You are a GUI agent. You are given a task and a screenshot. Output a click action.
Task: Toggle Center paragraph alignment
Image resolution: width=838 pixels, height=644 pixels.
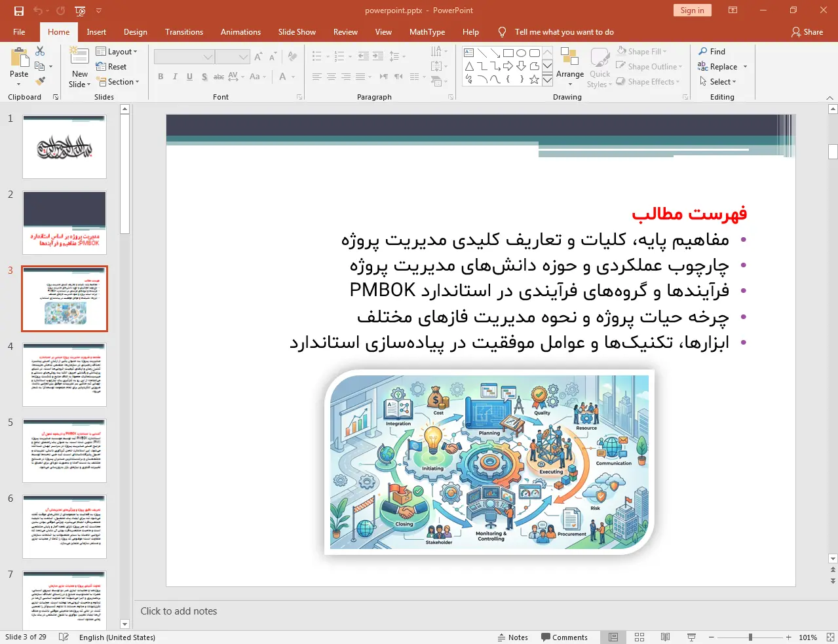click(331, 77)
